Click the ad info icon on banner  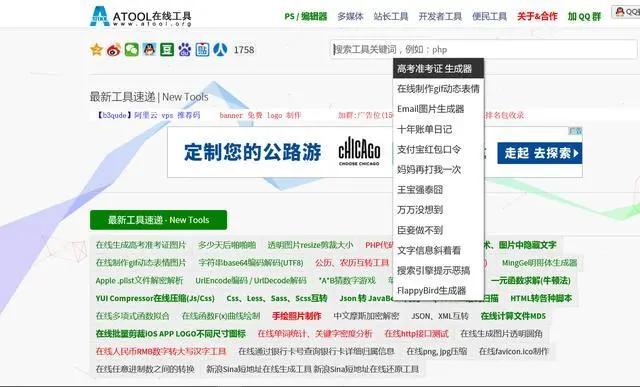(x=576, y=131)
